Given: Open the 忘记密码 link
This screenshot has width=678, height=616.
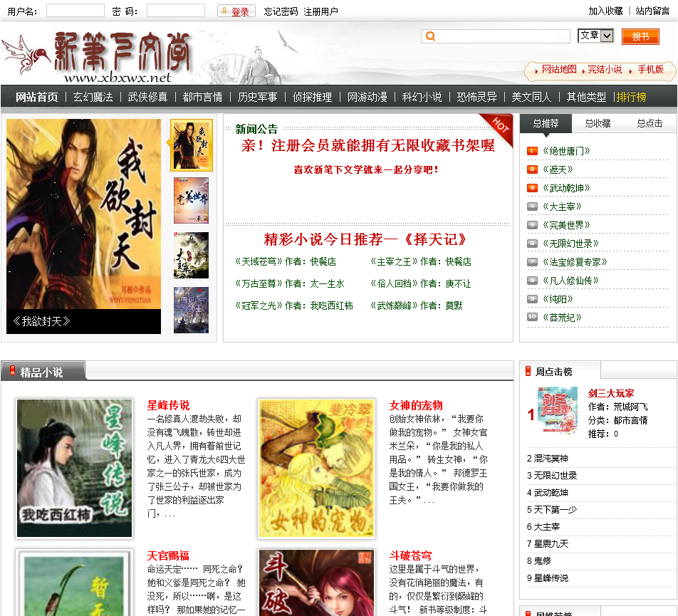Looking at the screenshot, I should pos(281,11).
